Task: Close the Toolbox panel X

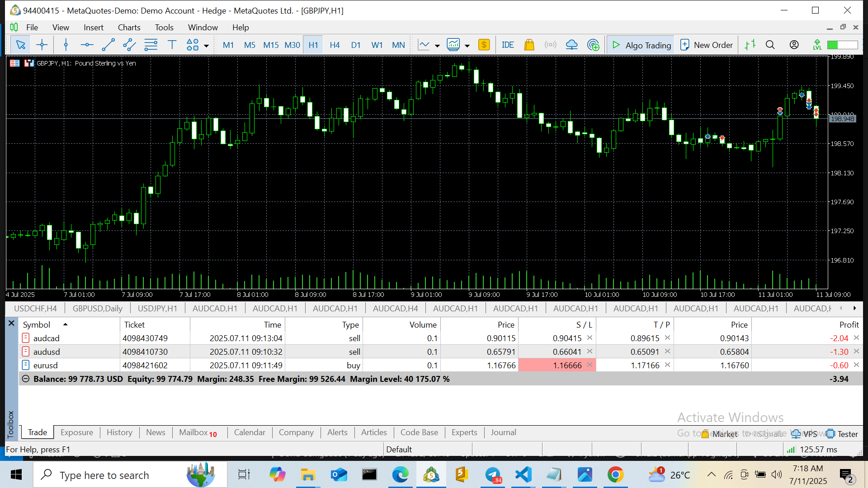Action: [12, 324]
